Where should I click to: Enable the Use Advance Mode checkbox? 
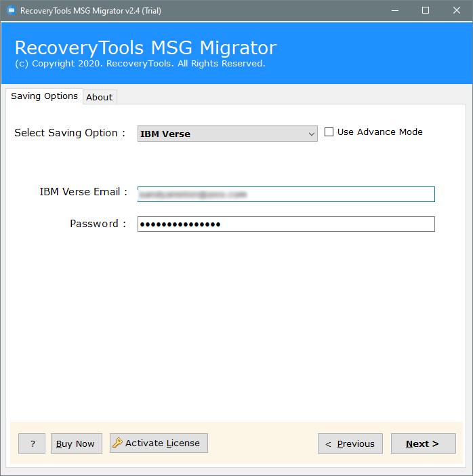click(x=329, y=132)
